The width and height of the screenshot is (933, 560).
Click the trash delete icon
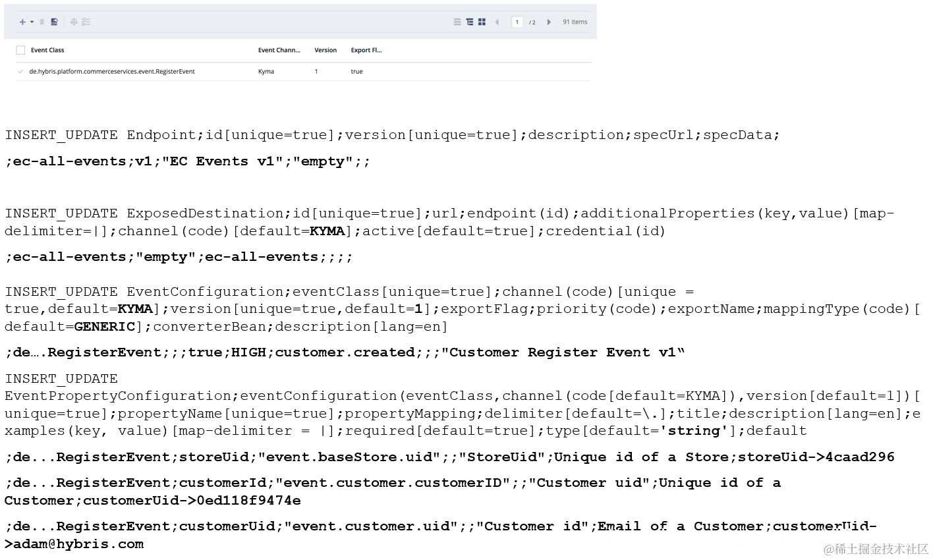click(42, 22)
